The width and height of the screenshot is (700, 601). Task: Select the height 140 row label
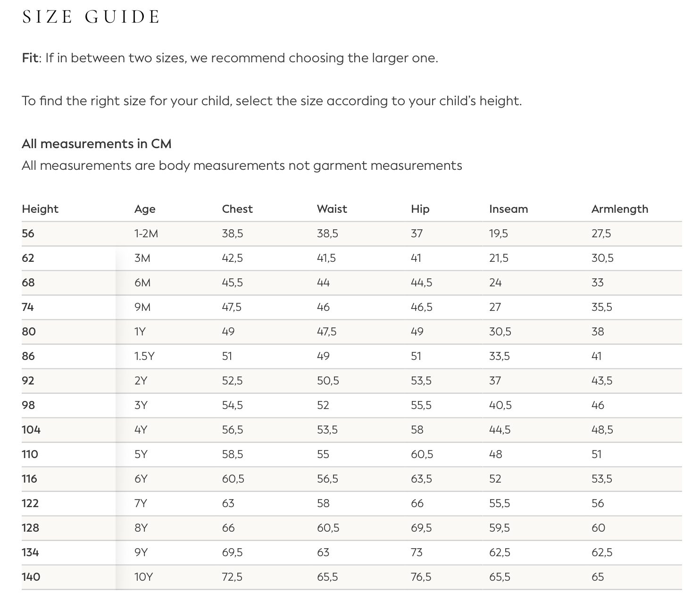point(31,577)
